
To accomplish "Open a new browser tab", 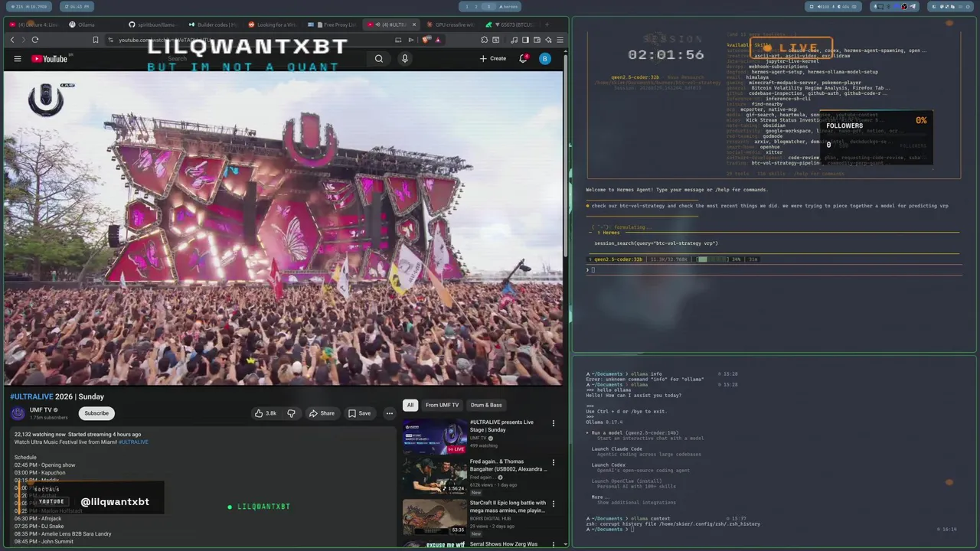I will click(546, 24).
